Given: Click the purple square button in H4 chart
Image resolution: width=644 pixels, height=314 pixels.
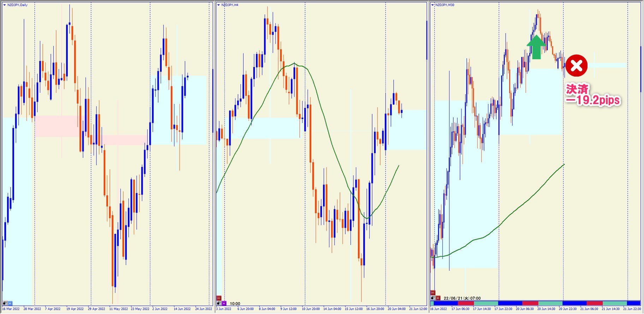Looking at the screenshot, I should [224, 303].
